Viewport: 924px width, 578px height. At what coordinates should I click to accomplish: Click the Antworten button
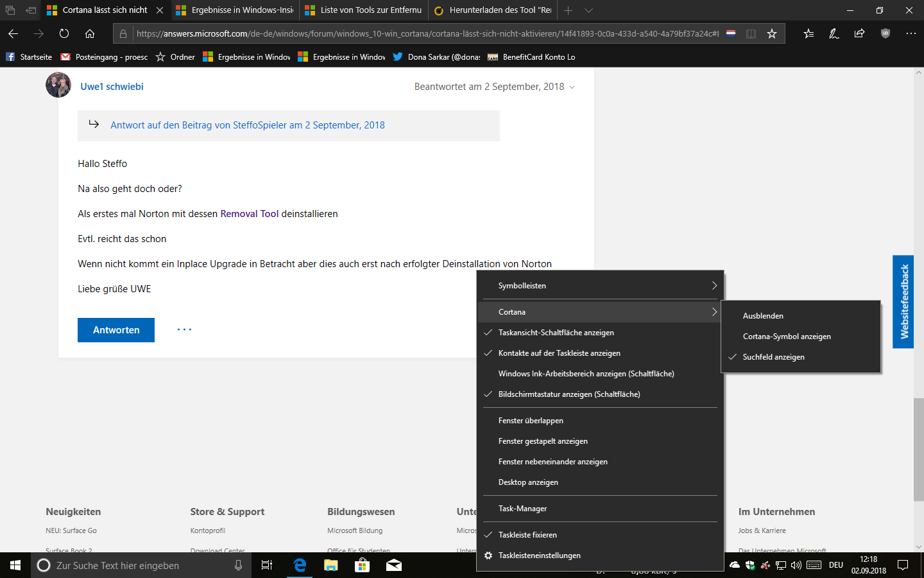[x=116, y=330]
